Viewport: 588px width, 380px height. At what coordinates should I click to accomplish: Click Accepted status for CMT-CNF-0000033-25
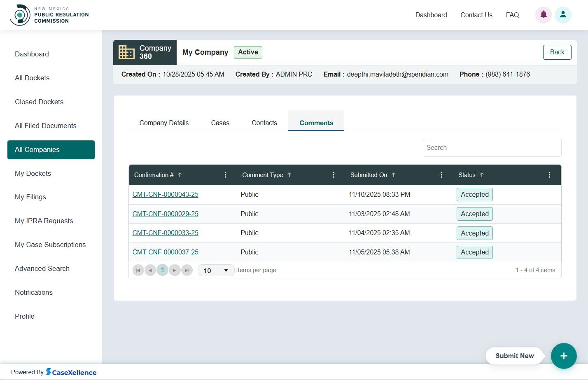(x=475, y=233)
